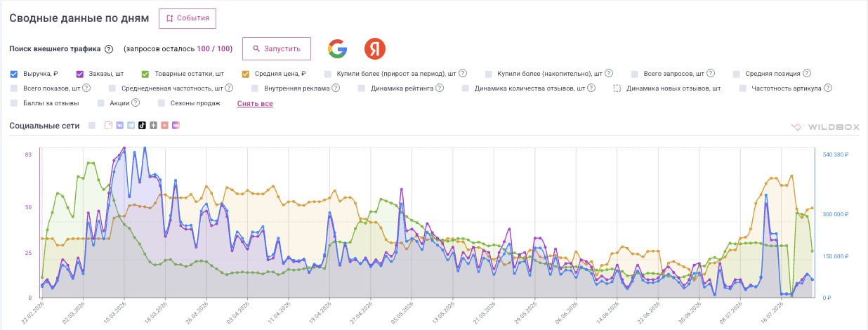Uncheck the Товарные остатки checkbox
This screenshot has width=868, height=330.
(145, 73)
